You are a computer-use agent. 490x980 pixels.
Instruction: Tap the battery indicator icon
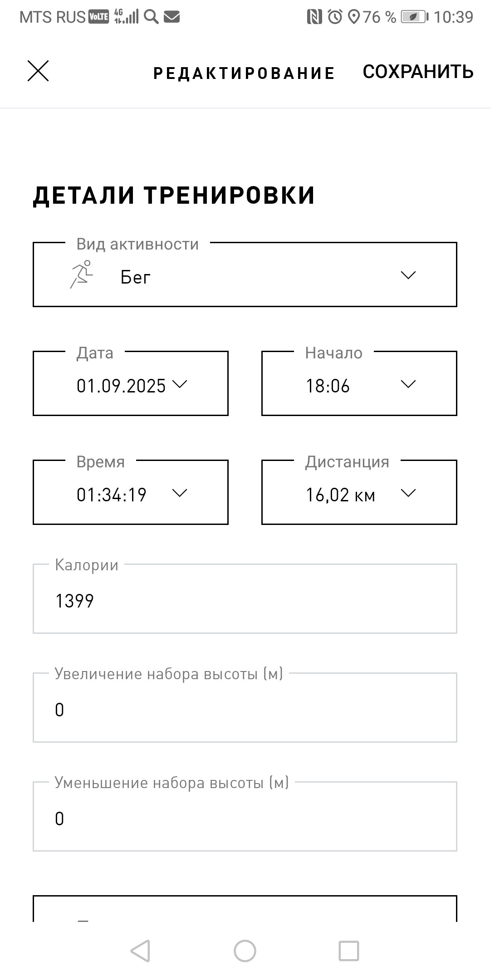tap(414, 17)
